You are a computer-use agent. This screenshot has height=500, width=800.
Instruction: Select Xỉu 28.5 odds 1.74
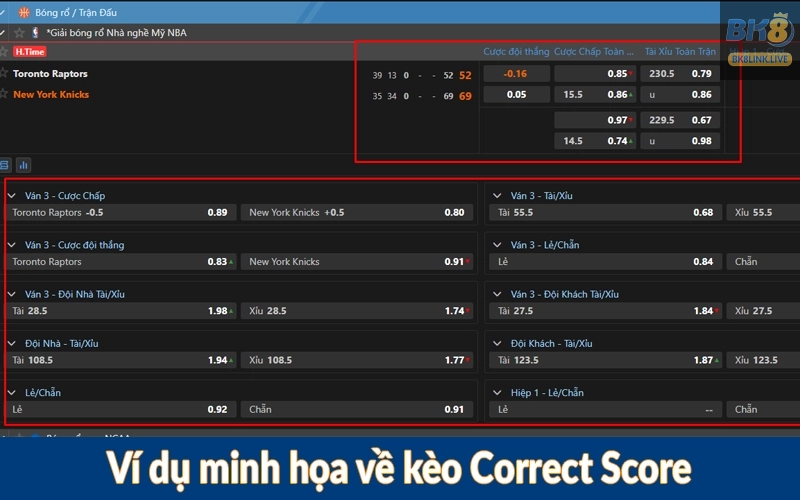tap(357, 311)
